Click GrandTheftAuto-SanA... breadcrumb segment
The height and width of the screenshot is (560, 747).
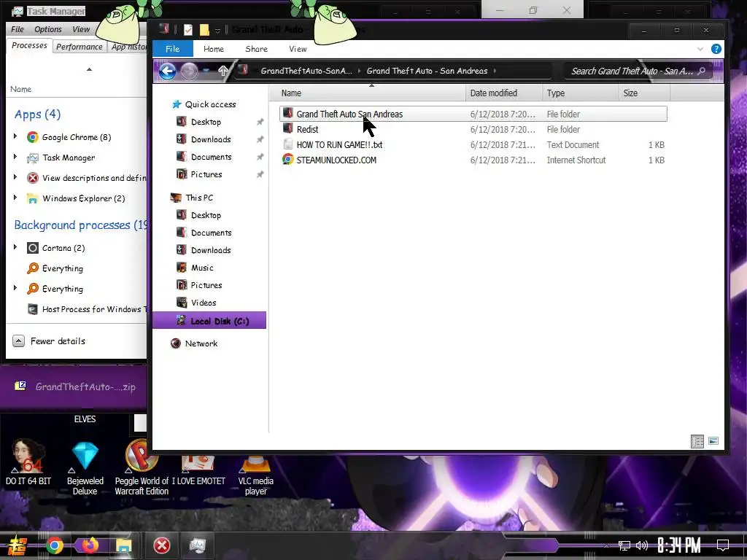pos(306,71)
